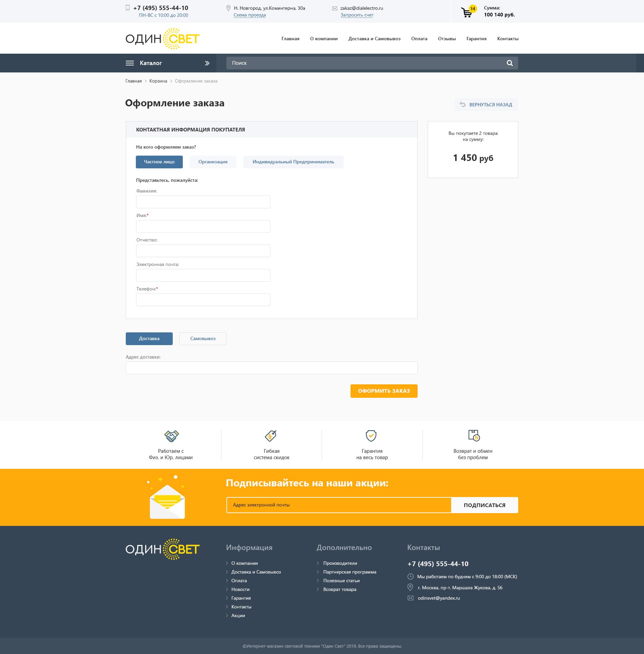The image size is (644, 654).
Task: Choose the Самовывоз pickup method
Action: [203, 338]
